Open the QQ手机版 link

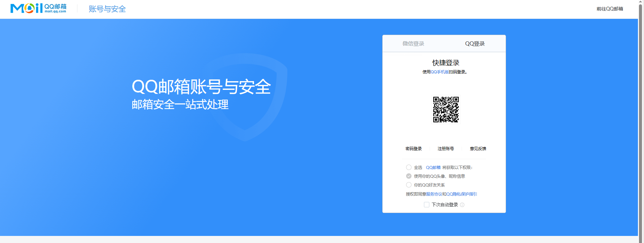(x=440, y=72)
